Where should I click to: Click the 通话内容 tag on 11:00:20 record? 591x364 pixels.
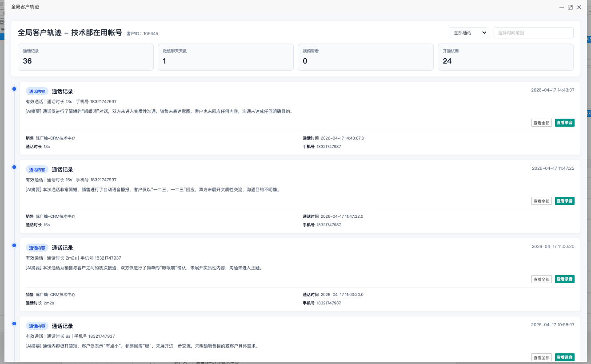(x=37, y=248)
